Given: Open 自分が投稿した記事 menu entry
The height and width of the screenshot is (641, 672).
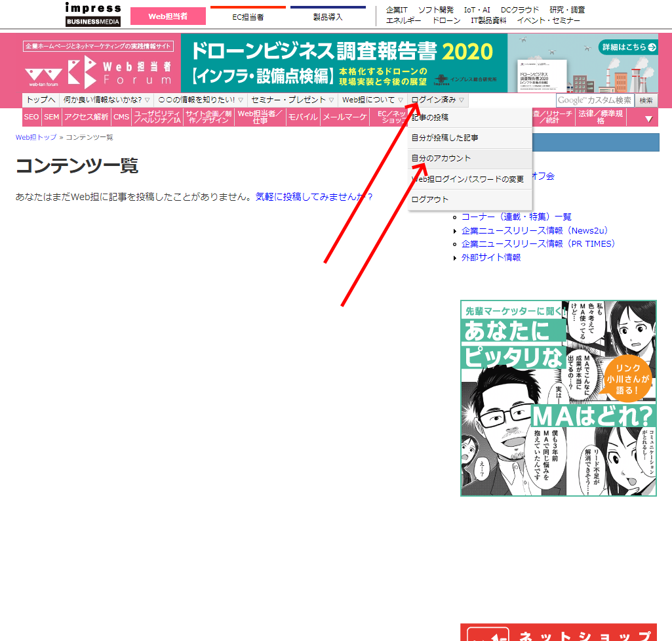Looking at the screenshot, I should [444, 138].
